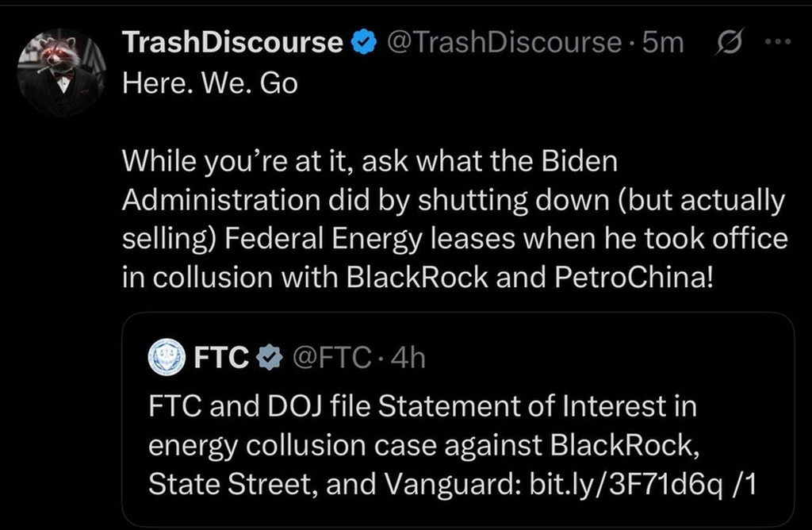
Task: Open the bit.ly/3F71d6q link
Action: click(x=626, y=485)
